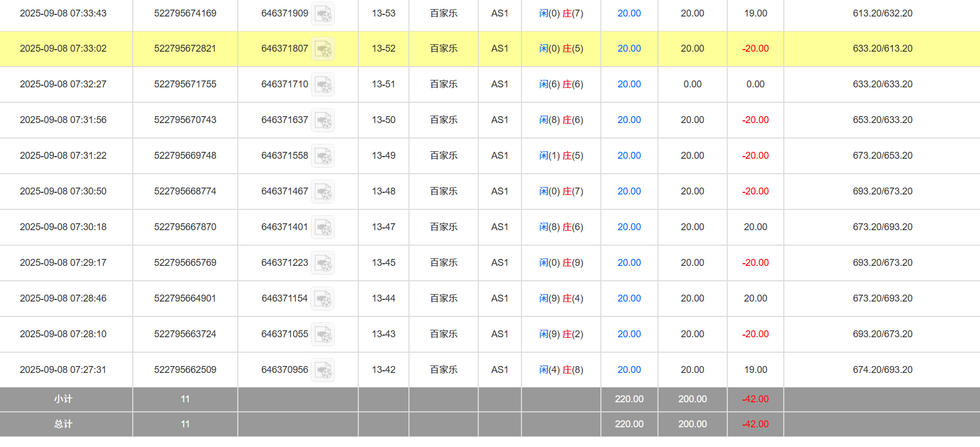Click video replay icon beside 646371558

tap(323, 156)
